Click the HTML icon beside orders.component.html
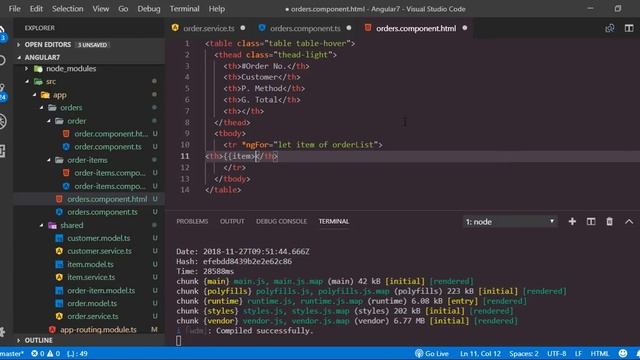The height and width of the screenshot is (360, 640). [x=59, y=199]
